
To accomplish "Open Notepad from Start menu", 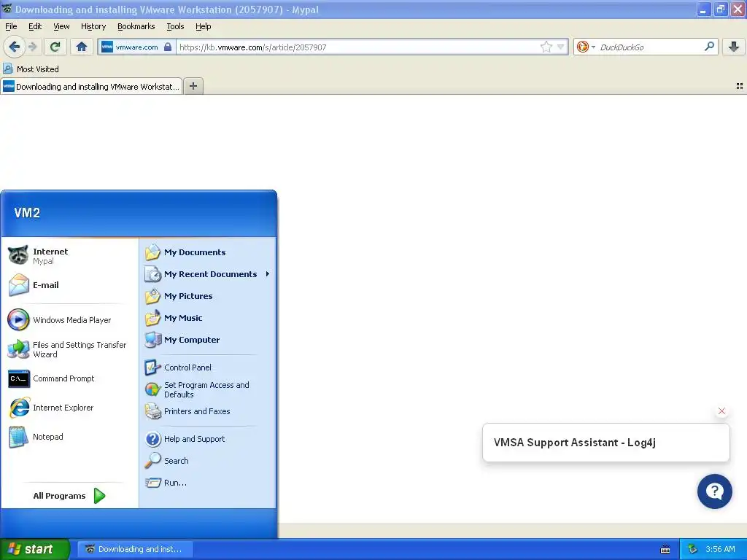I will point(69,437).
